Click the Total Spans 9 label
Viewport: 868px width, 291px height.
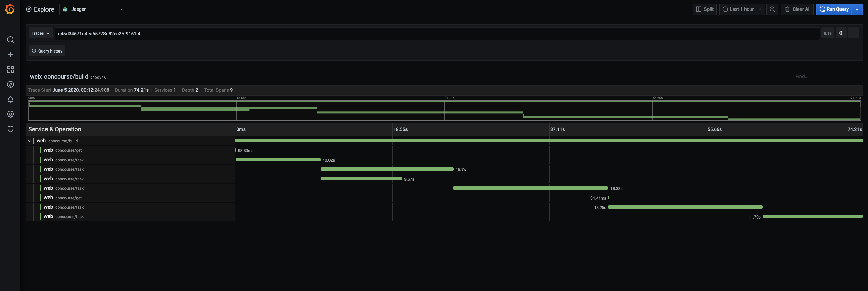pyautogui.click(x=218, y=90)
